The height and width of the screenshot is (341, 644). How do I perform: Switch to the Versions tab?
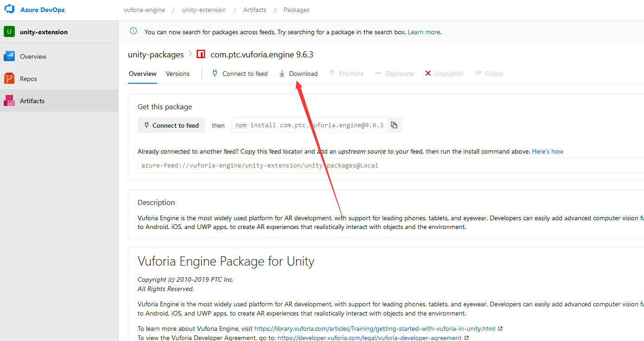pyautogui.click(x=177, y=74)
